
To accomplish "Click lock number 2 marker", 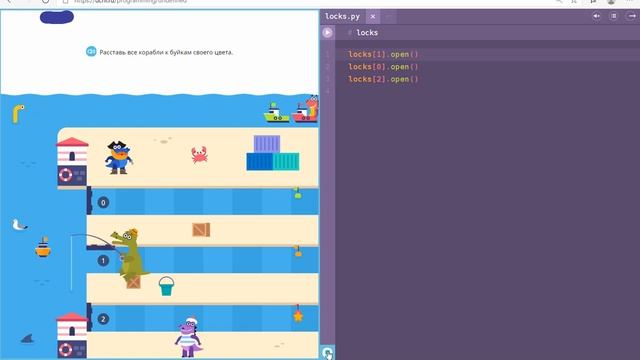I will [103, 319].
